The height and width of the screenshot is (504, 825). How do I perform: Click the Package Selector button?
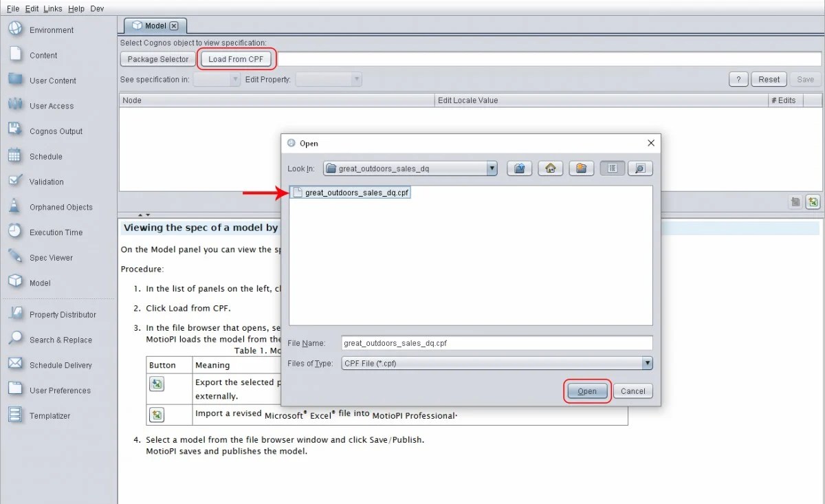pyautogui.click(x=158, y=59)
